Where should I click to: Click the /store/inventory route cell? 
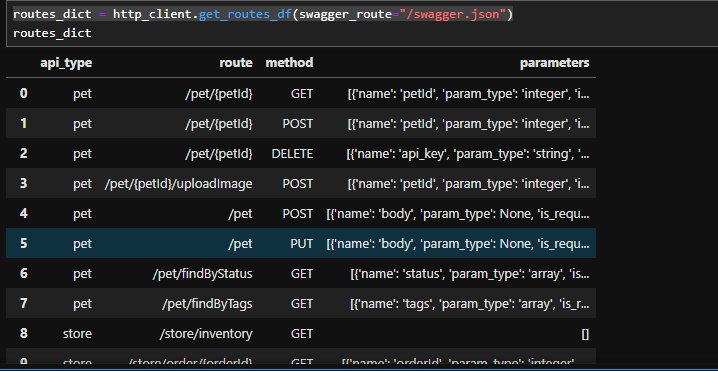(x=206, y=334)
